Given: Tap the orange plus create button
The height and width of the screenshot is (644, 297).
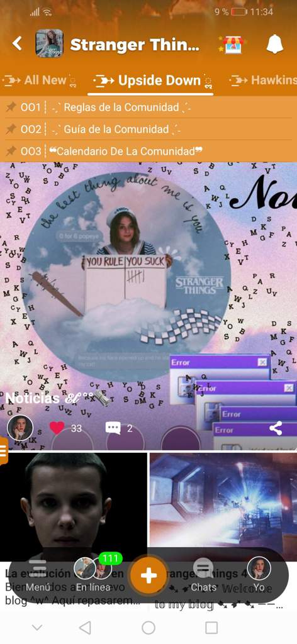Looking at the screenshot, I should [148, 576].
